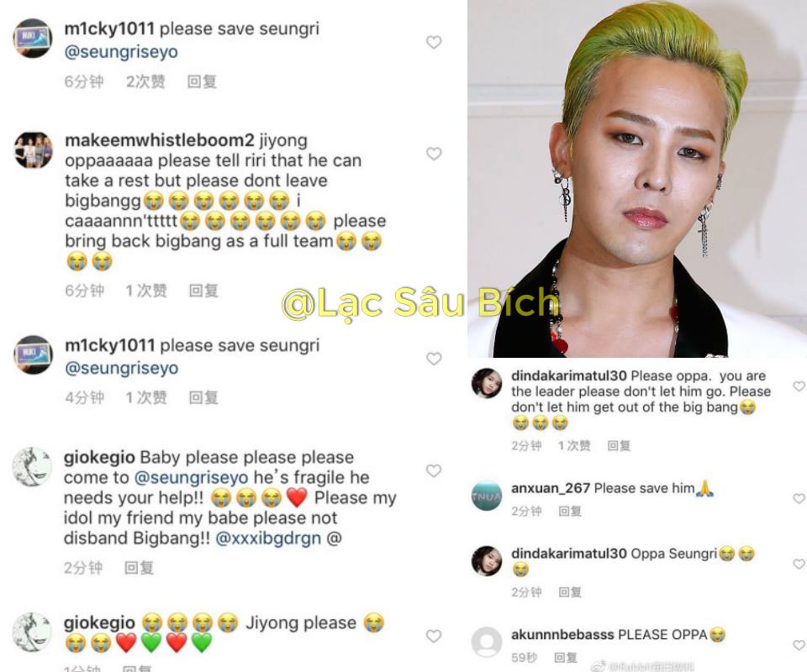Tap the heart beside giokegio's Baby please comment
The height and width of the screenshot is (672, 807).
434,470
